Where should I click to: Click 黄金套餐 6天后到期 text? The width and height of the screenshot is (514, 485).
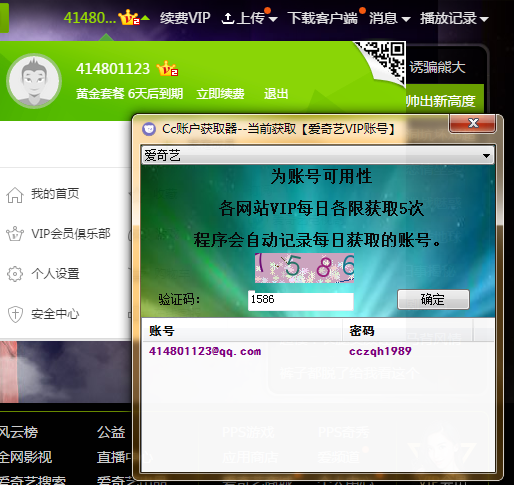click(129, 94)
